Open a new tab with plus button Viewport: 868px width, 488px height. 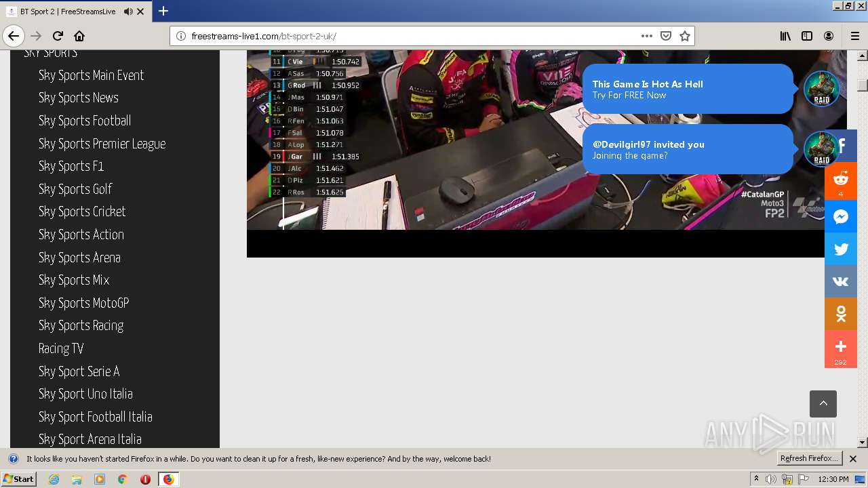point(163,11)
